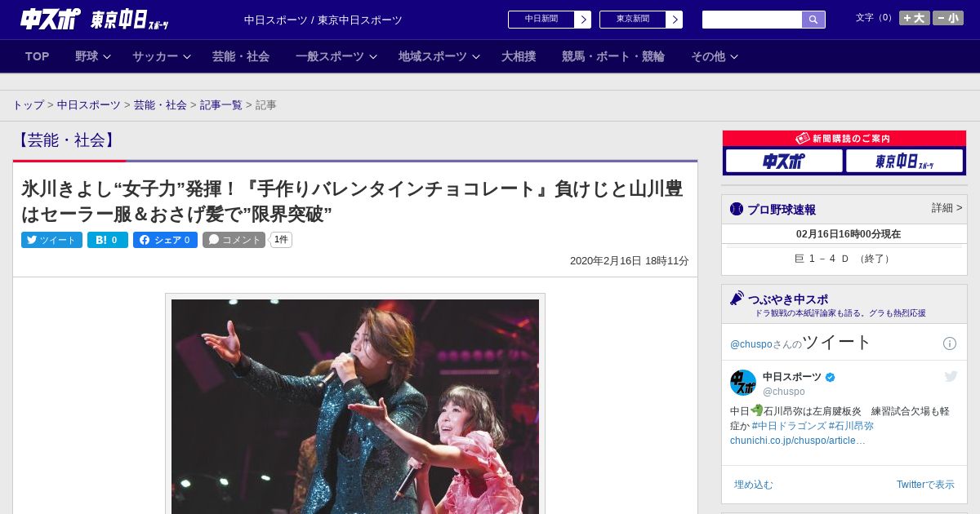The height and width of the screenshot is (514, 980).
Task: Click Twitterで表示 link
Action: [925, 485]
